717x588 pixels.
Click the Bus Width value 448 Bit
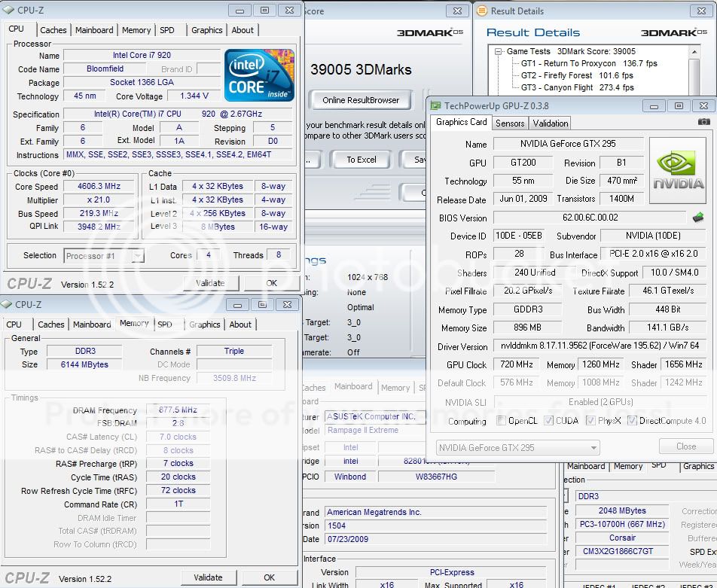coord(667,309)
